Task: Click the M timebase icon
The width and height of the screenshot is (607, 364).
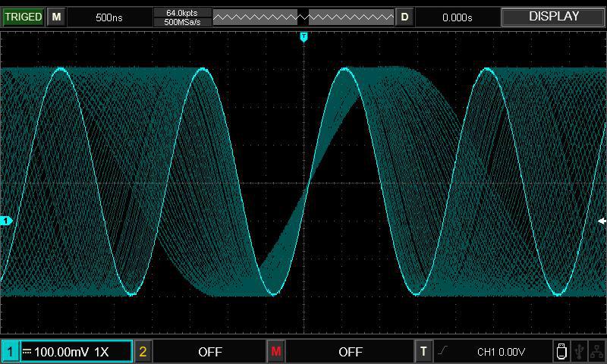Action: tap(56, 17)
